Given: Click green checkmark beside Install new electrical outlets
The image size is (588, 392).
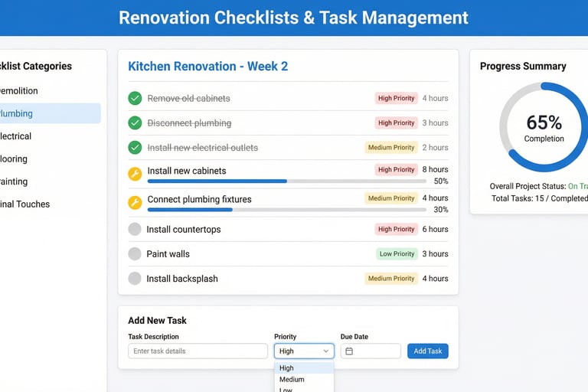Looking at the screenshot, I should pos(135,147).
